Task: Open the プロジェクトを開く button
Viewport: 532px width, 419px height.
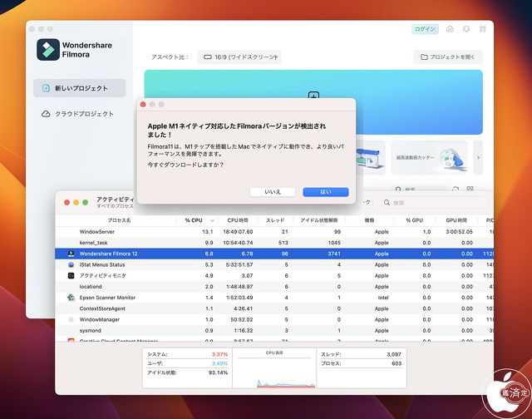Action: pos(448,57)
